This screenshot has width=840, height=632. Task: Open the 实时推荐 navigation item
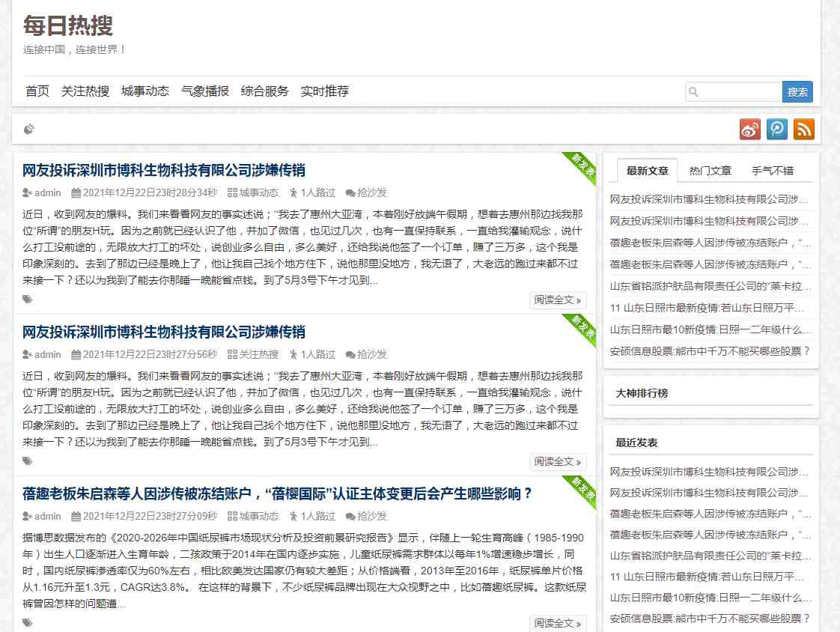point(324,91)
